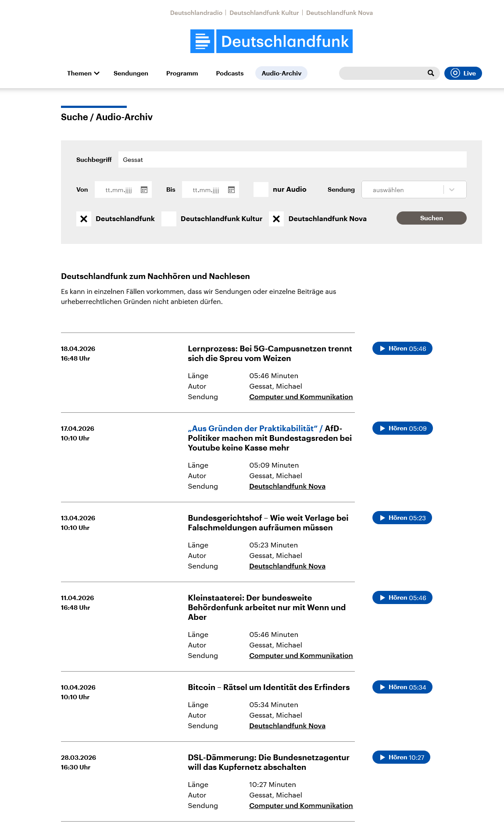Open the Computer und Kommunikation link for the 5G entry
The image size is (504, 826).
pos(301,397)
